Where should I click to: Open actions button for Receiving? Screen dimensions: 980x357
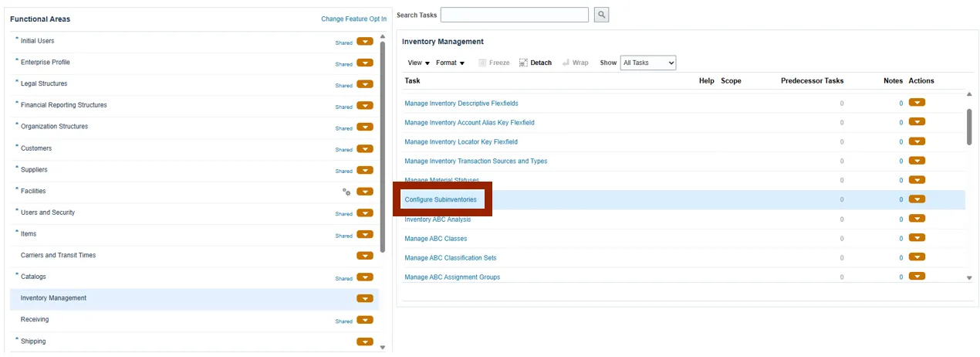point(365,320)
